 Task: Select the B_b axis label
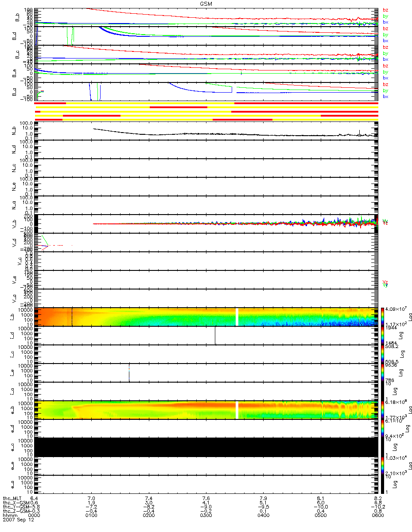[18, 17]
